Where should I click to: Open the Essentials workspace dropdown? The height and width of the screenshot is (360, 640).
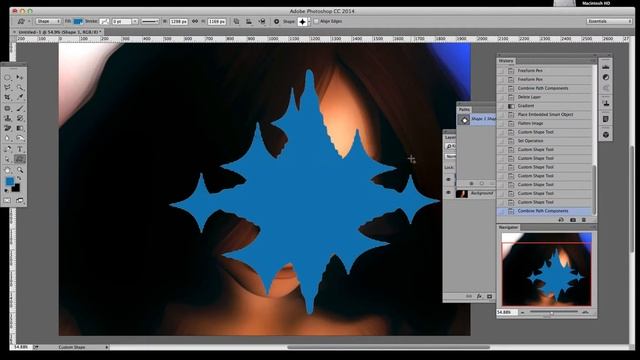tap(609, 21)
